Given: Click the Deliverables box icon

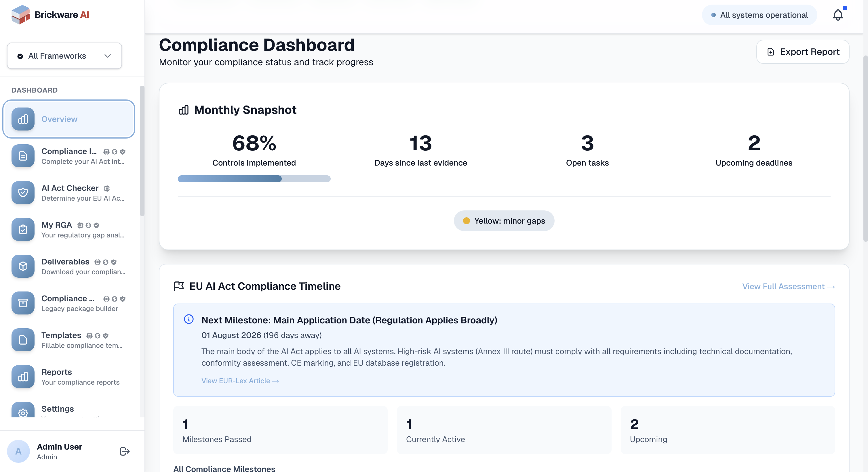Looking at the screenshot, I should pos(23,266).
